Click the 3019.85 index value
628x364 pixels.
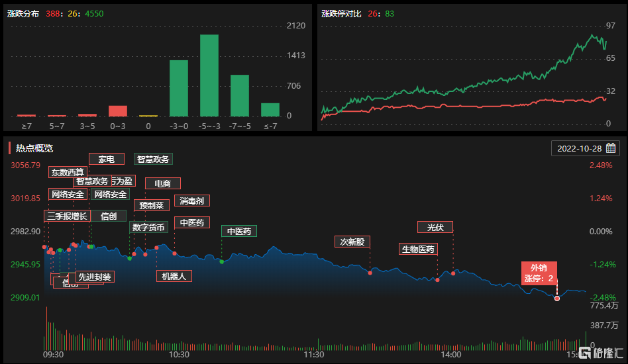(26, 199)
